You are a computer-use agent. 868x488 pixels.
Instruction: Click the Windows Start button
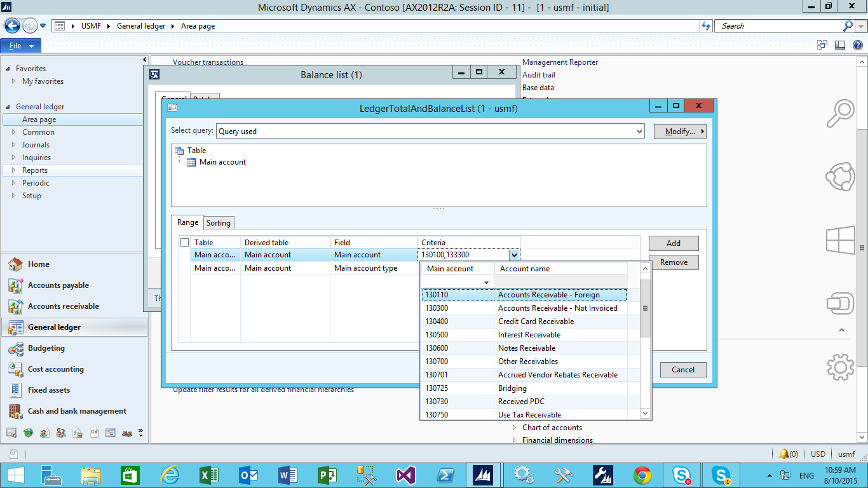point(15,475)
